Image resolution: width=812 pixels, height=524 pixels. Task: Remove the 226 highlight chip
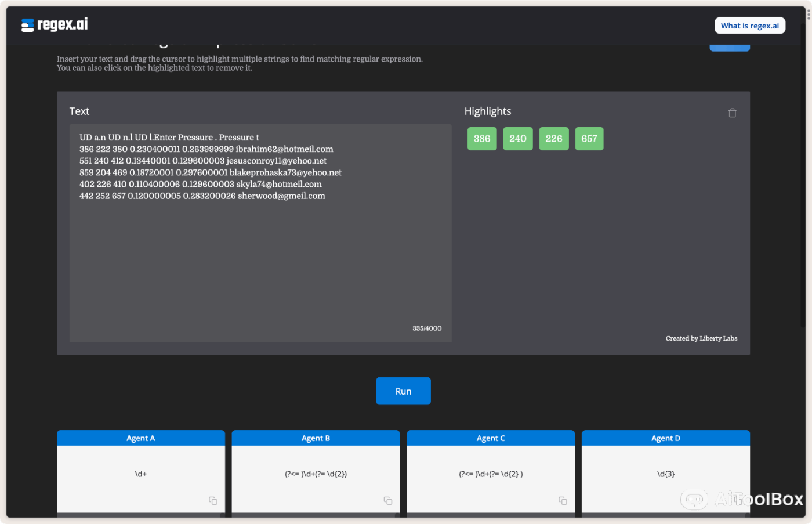[x=553, y=138]
